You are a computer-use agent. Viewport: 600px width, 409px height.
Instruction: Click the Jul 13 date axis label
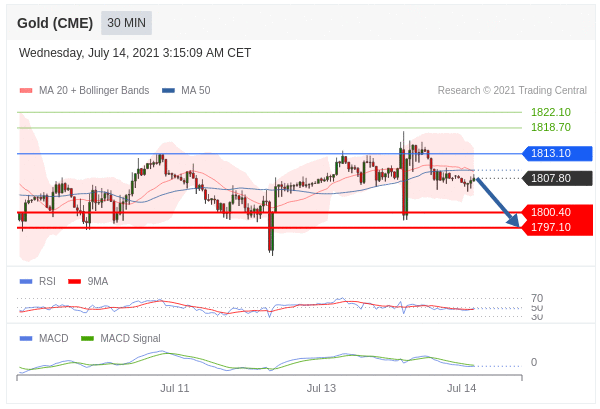click(321, 388)
